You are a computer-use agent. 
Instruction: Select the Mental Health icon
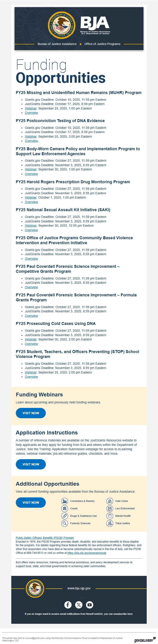[x=110, y=516]
